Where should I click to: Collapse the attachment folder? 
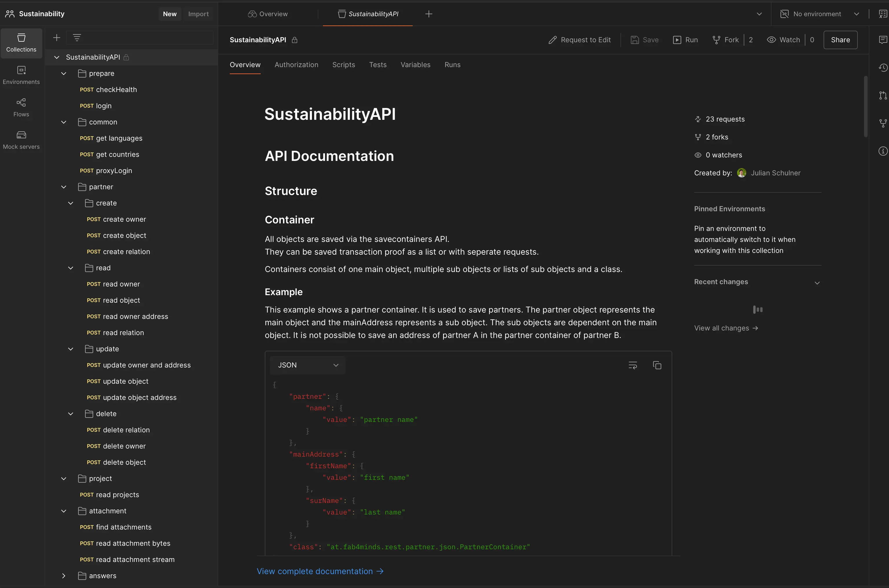coord(64,511)
